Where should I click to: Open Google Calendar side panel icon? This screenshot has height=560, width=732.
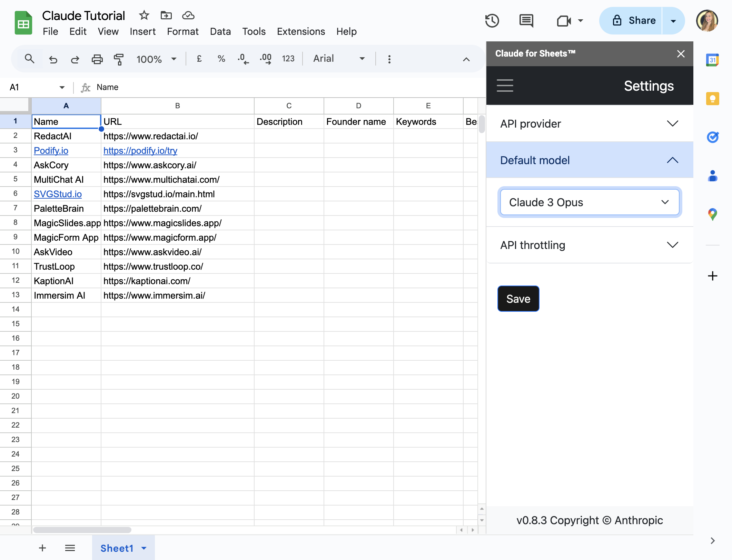(x=712, y=60)
